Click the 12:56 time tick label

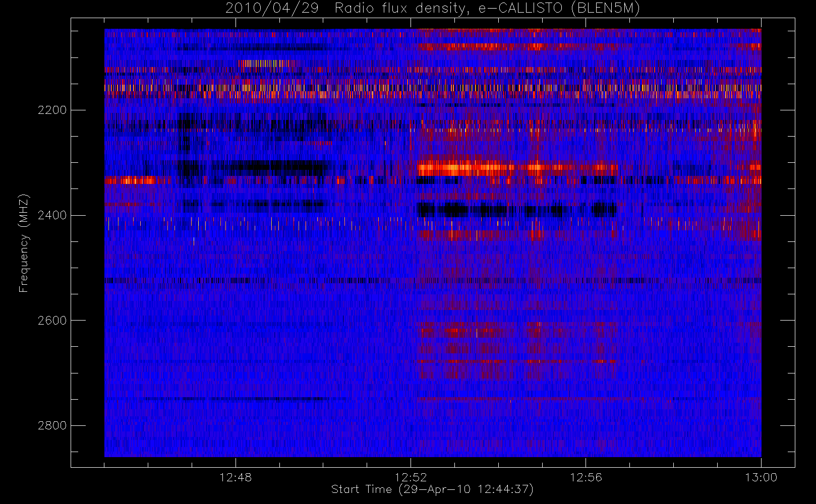[586, 477]
